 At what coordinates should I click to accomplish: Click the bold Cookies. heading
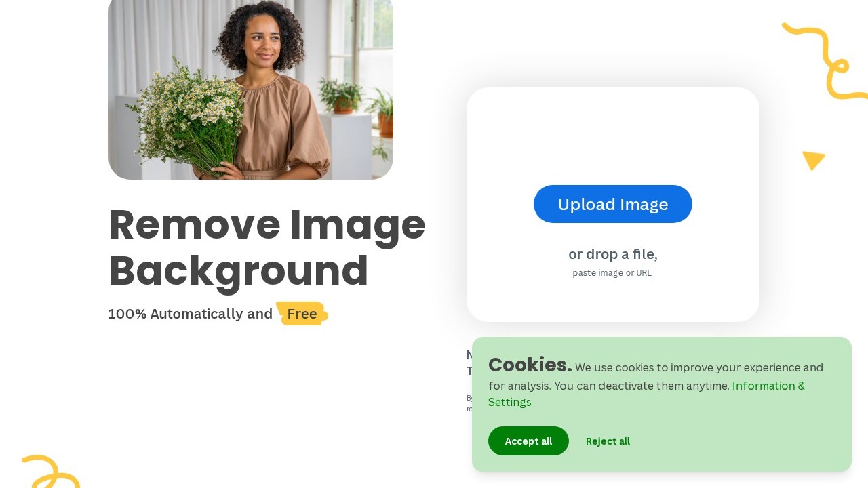pyautogui.click(x=530, y=365)
